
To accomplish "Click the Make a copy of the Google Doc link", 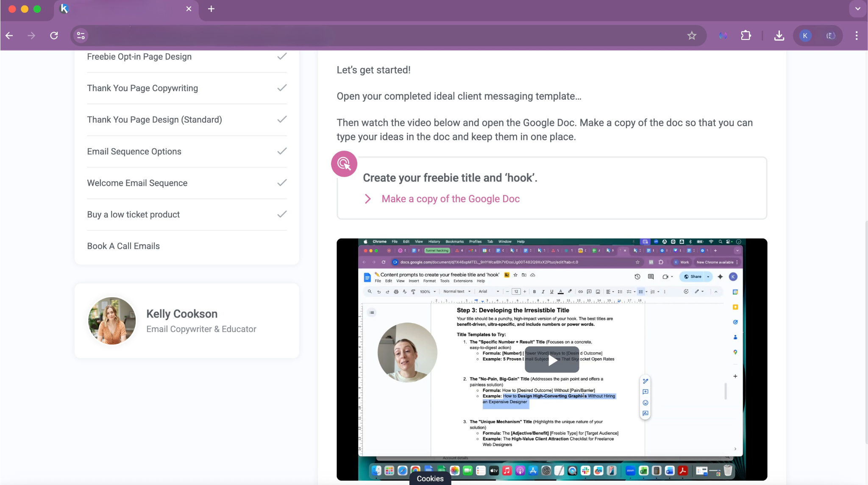I will [450, 199].
